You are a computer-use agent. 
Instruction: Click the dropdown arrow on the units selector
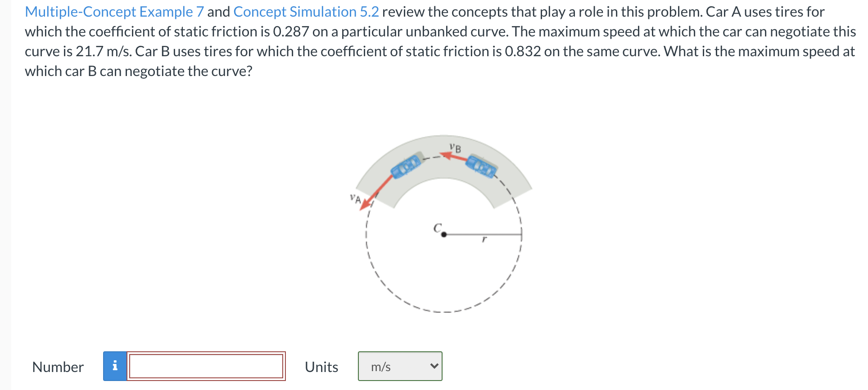[x=434, y=366]
